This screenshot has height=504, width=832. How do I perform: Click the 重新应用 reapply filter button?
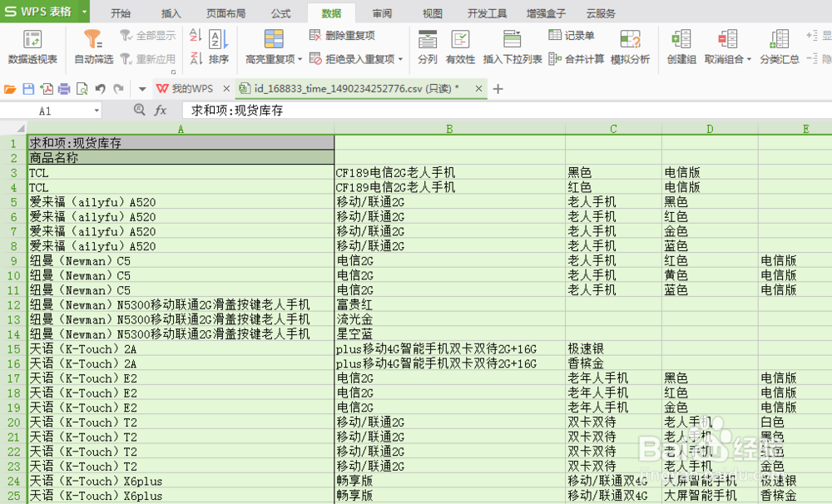click(x=147, y=59)
